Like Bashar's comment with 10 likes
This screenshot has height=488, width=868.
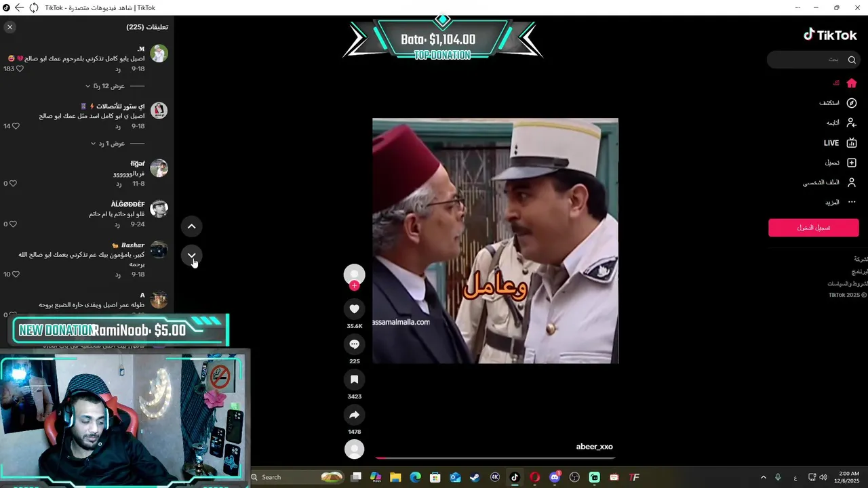tap(16, 274)
